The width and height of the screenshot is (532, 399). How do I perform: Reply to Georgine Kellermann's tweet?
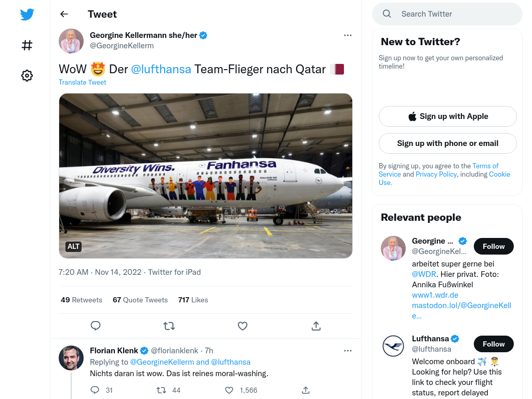coord(96,326)
